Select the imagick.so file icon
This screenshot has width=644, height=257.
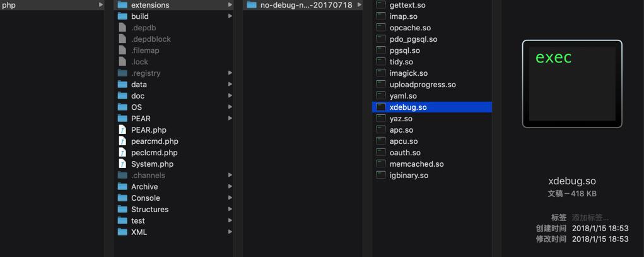pos(381,73)
